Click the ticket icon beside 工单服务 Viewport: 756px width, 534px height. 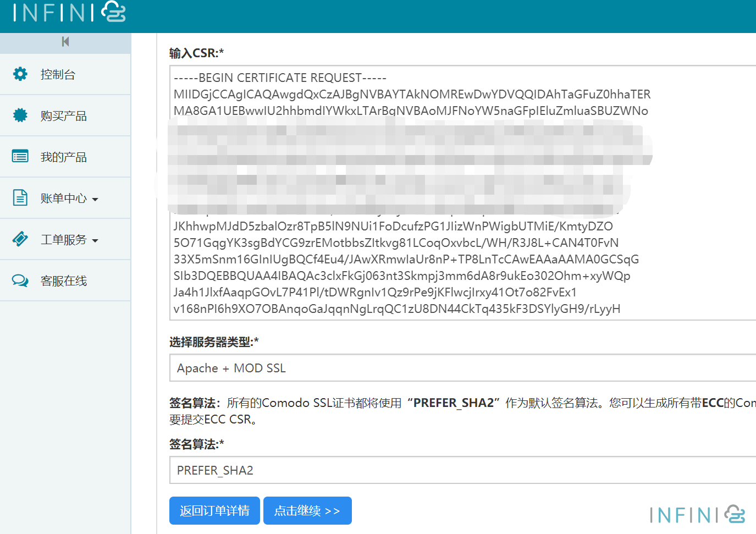(x=20, y=239)
